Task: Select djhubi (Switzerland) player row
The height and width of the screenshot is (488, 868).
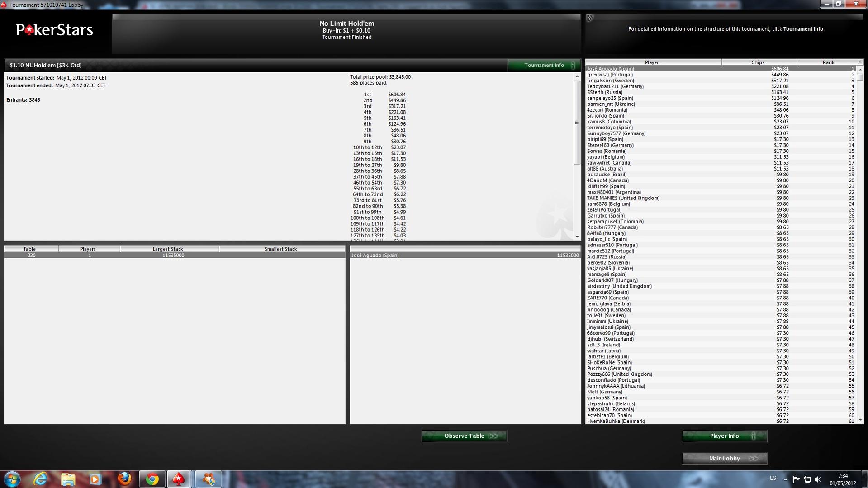Action: (721, 339)
